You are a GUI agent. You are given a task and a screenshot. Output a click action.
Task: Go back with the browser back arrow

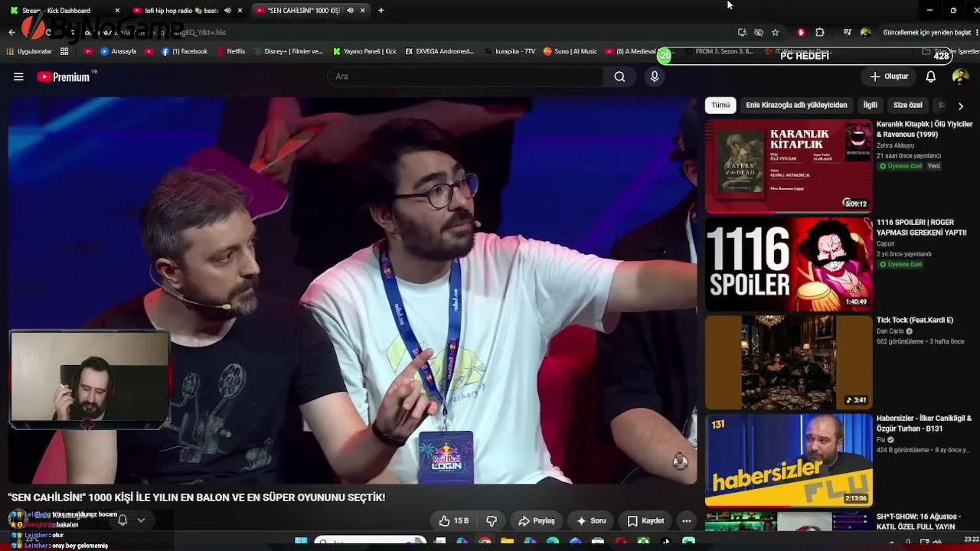(11, 32)
